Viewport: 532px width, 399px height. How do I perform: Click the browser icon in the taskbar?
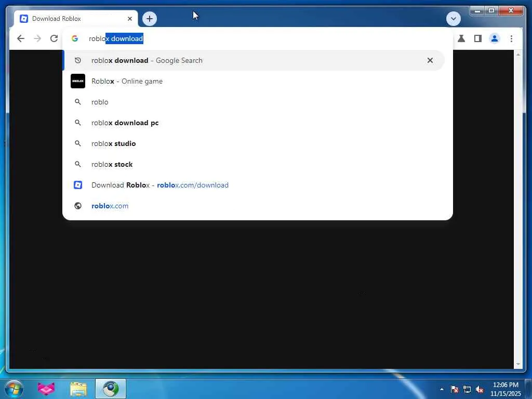pos(111,389)
